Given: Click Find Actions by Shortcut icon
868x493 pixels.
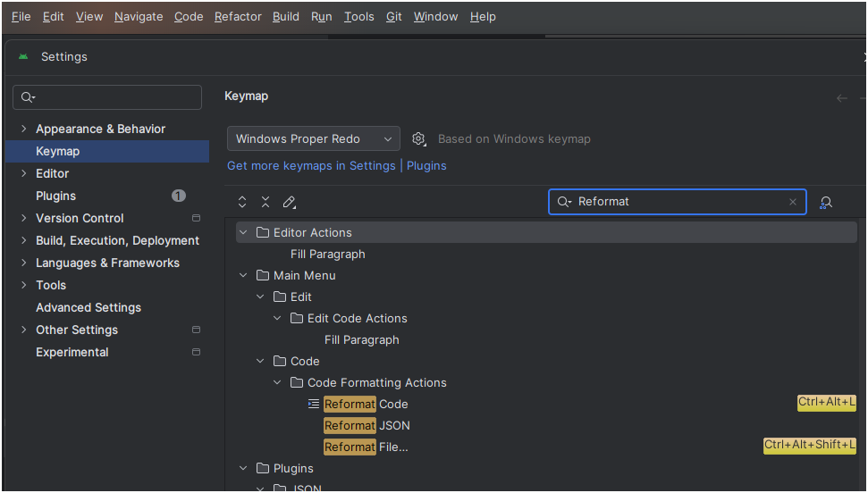Looking at the screenshot, I should point(826,203).
